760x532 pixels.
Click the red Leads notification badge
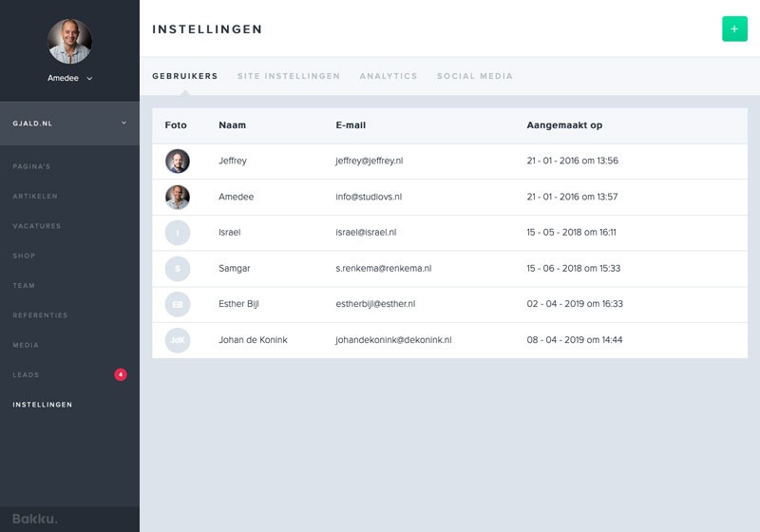point(121,374)
